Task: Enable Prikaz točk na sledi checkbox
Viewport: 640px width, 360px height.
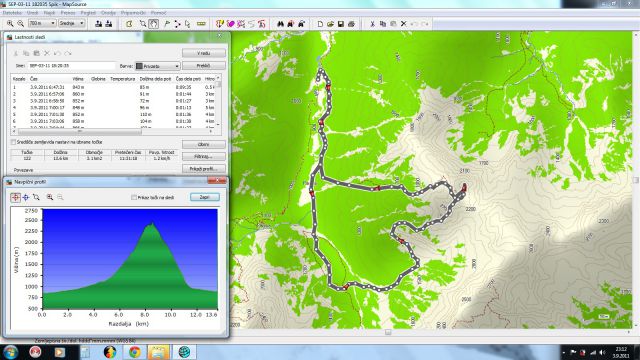Action: pyautogui.click(x=134, y=197)
